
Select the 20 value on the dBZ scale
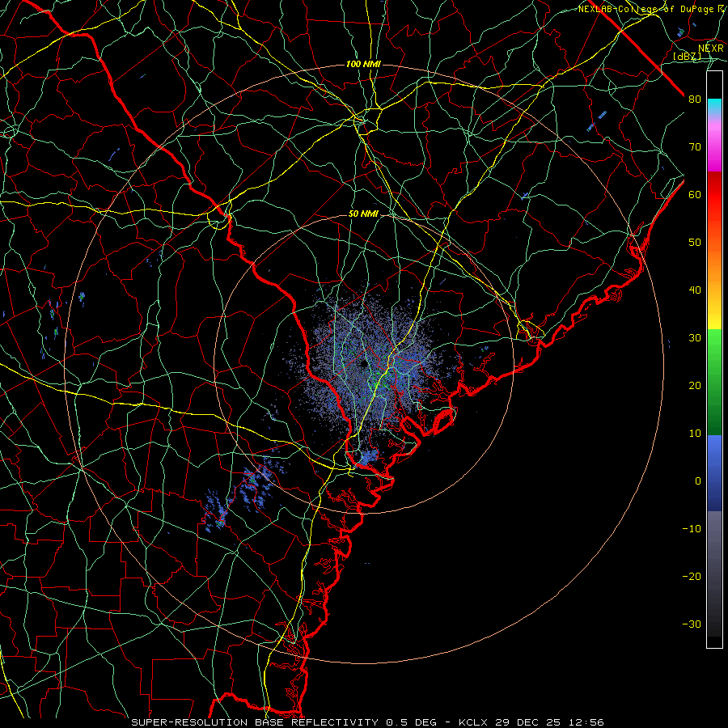pos(695,385)
